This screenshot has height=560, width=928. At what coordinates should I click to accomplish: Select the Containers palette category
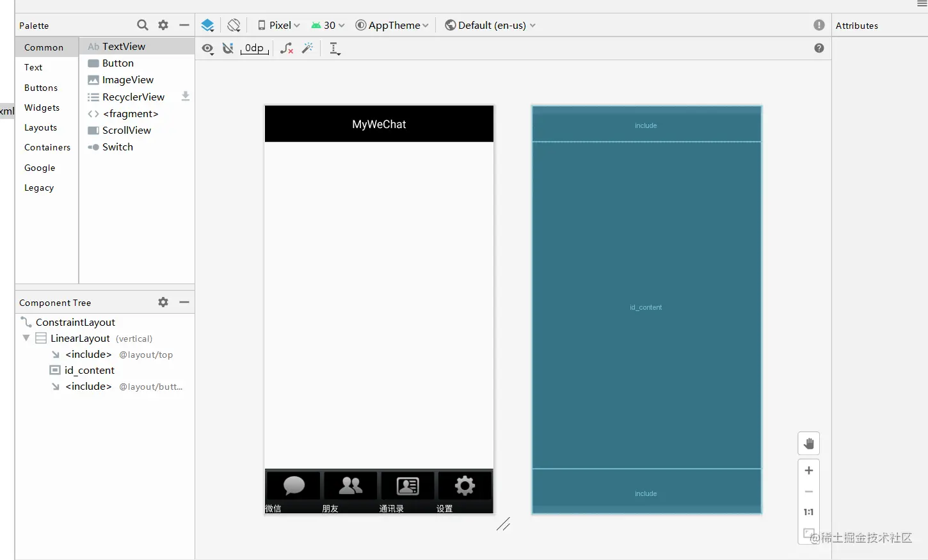[47, 147]
